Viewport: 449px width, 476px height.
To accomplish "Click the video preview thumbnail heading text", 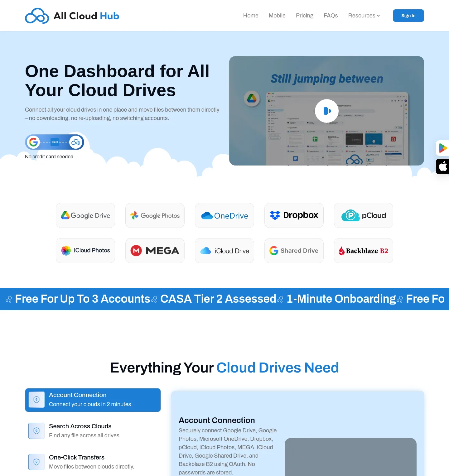I will point(327,79).
